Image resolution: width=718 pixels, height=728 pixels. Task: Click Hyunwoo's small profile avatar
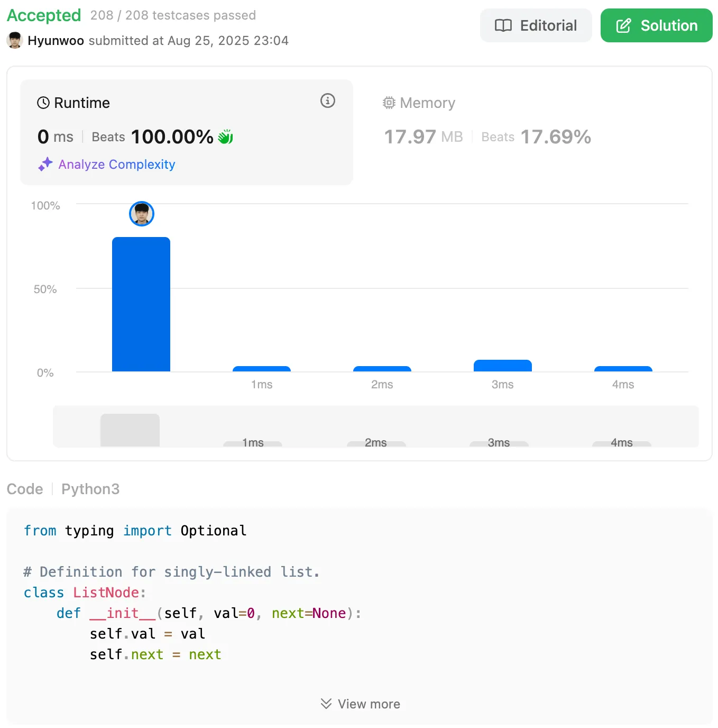pos(15,41)
